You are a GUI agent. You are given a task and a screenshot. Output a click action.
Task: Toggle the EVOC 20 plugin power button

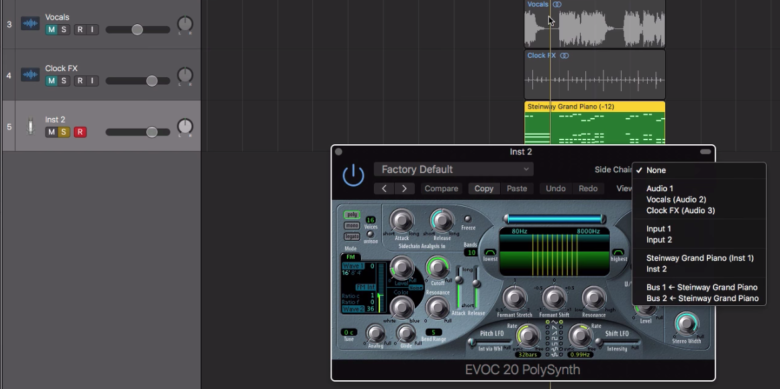click(353, 176)
